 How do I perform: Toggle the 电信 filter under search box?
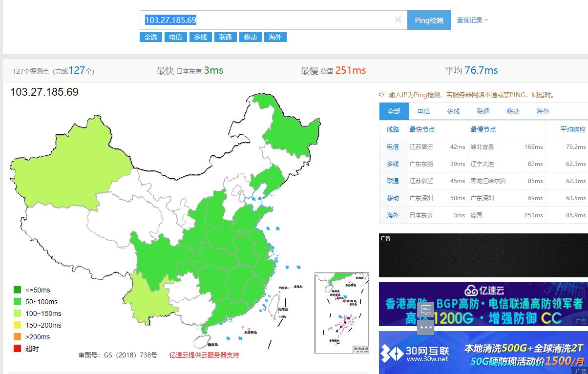(x=175, y=37)
